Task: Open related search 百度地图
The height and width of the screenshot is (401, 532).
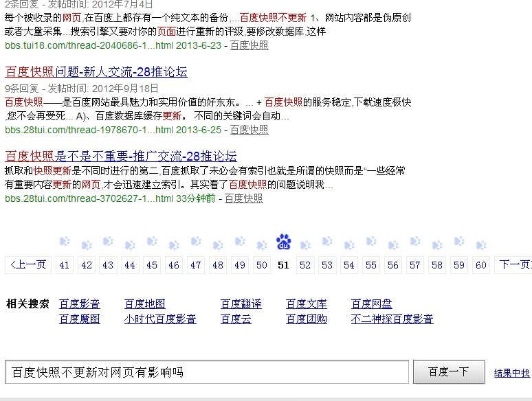Action: click(145, 303)
